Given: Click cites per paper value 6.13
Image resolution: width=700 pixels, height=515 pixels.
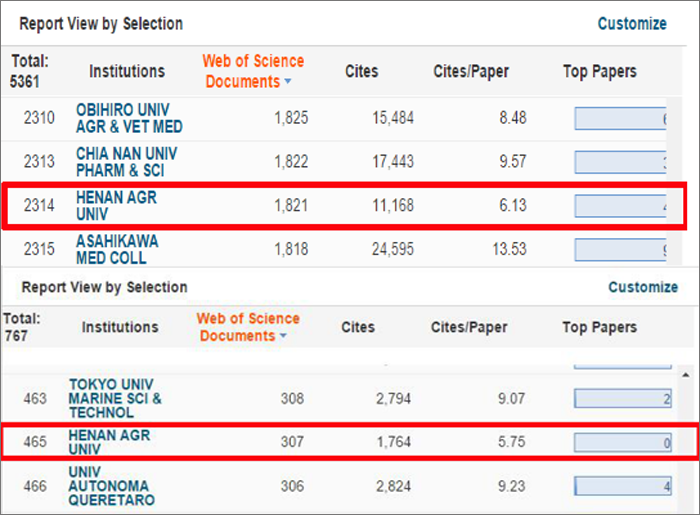Looking at the screenshot, I should (513, 205).
